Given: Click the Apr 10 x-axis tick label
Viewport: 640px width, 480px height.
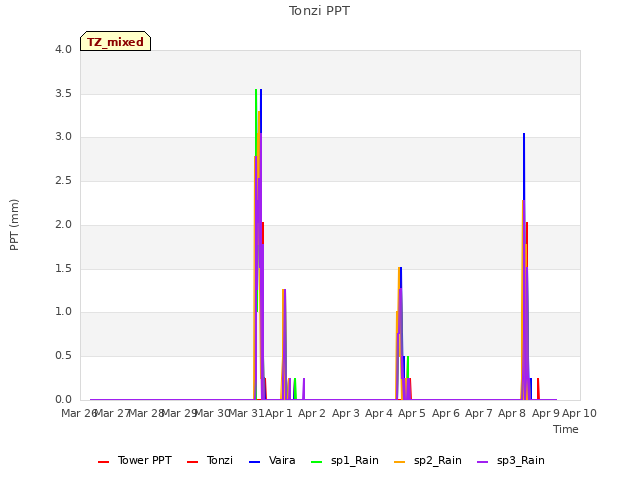Looking at the screenshot, I should 579,413.
